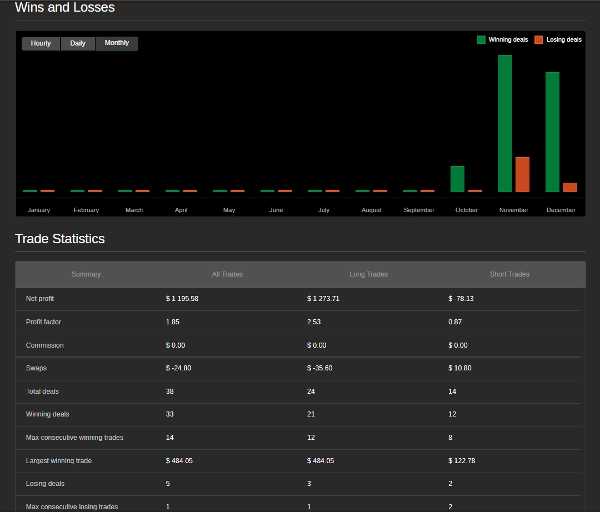Screen dimensions: 600x512
Task: Click the November winning deals green bar
Action: point(505,123)
